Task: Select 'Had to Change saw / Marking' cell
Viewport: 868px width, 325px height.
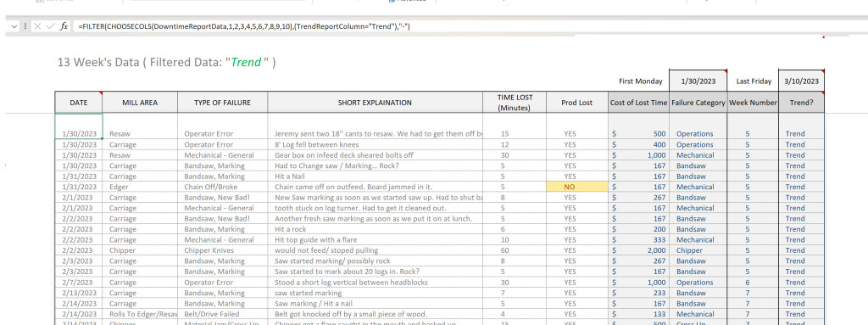Action: 375,165
